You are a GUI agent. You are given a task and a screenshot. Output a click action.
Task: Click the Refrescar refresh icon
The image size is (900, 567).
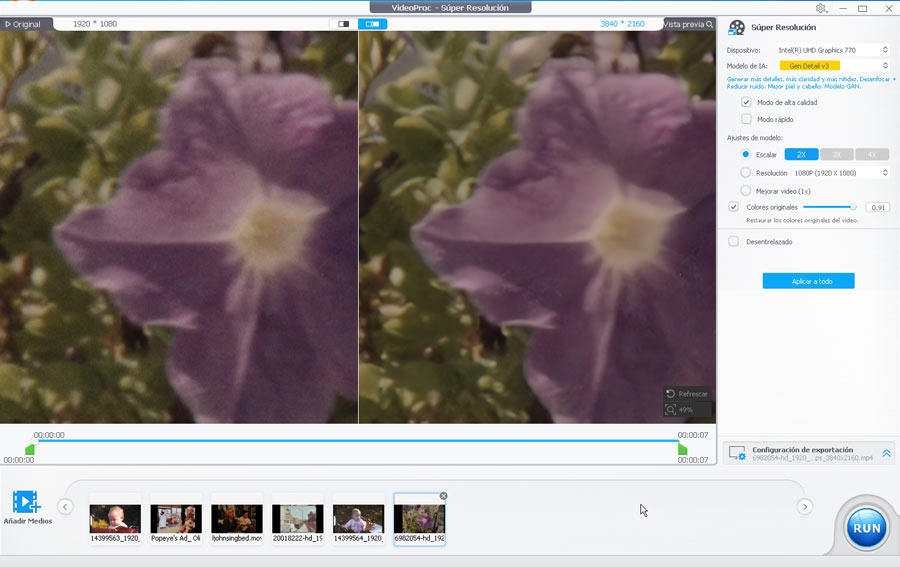pyautogui.click(x=670, y=394)
